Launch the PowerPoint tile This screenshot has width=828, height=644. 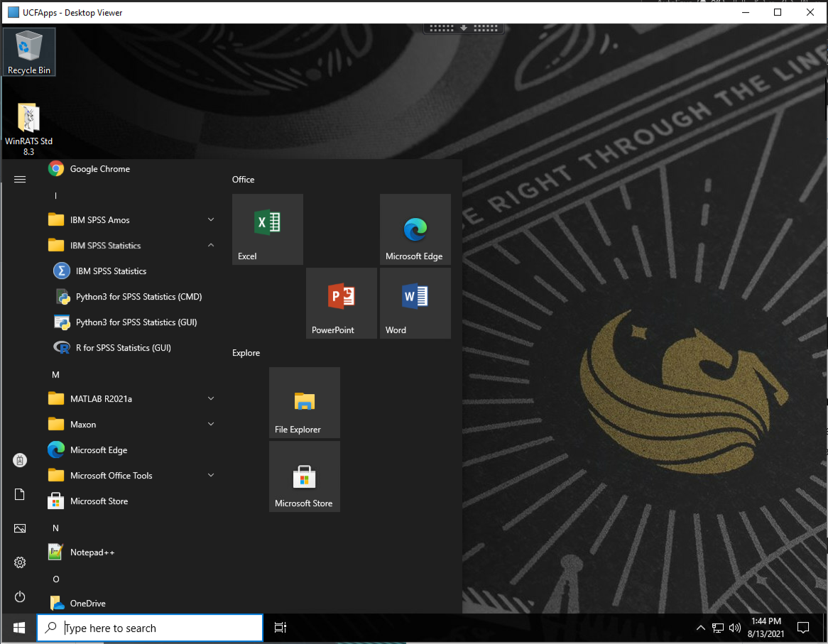click(342, 303)
